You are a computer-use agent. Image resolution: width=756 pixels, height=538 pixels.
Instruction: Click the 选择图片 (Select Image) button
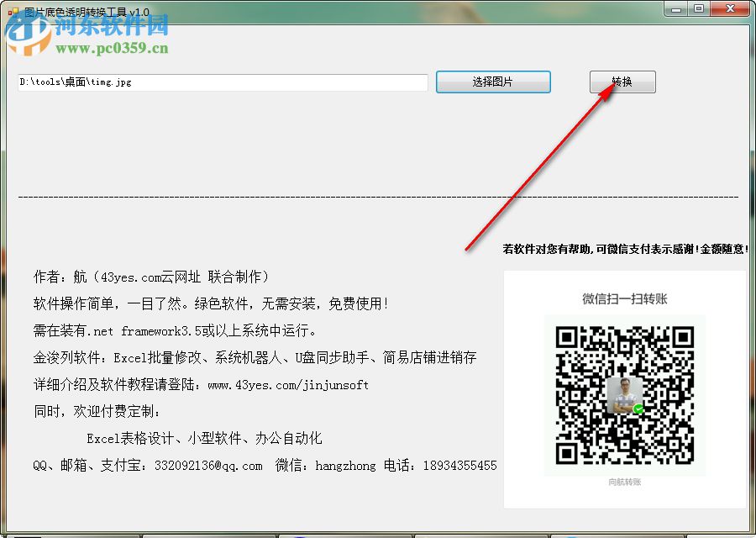point(493,82)
